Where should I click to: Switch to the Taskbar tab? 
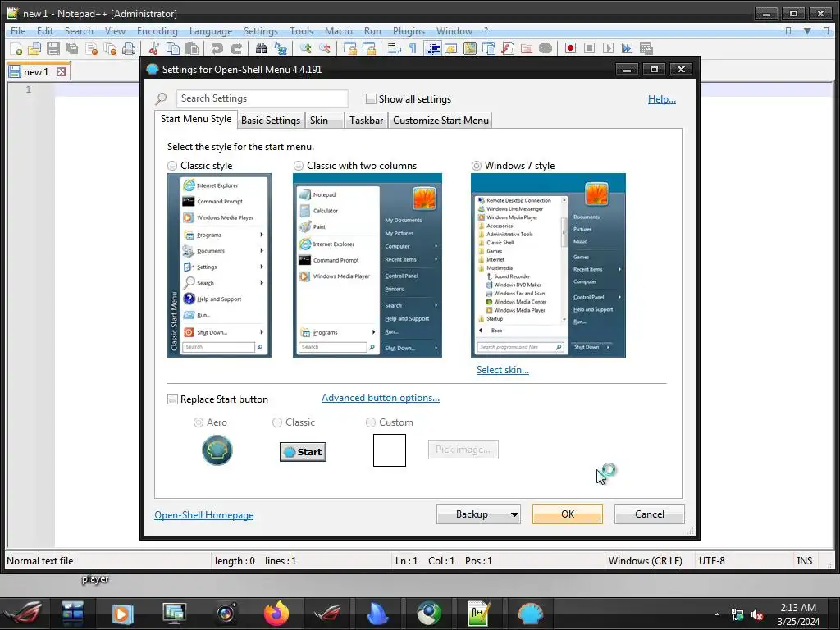(x=367, y=121)
